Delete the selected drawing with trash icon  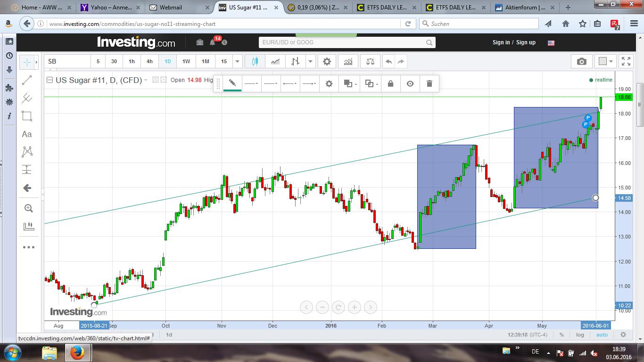pos(429,83)
